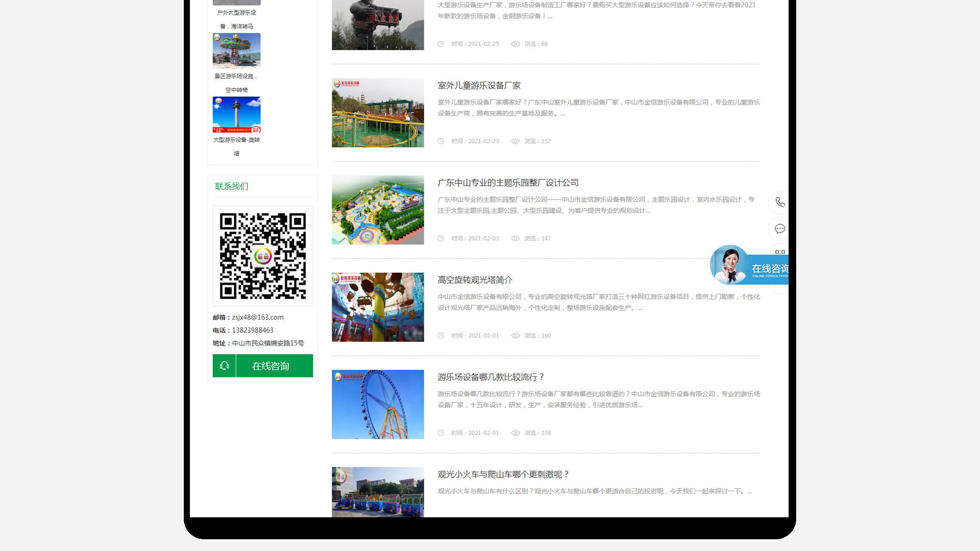This screenshot has height=551, width=980.
Task: Click eye icon beside 浏览：160
Action: pyautogui.click(x=516, y=336)
